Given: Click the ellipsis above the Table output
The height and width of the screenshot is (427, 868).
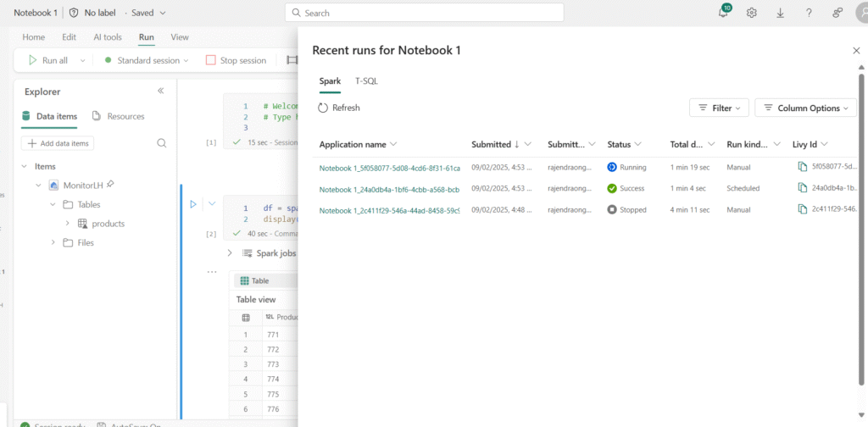Looking at the screenshot, I should tap(211, 272).
